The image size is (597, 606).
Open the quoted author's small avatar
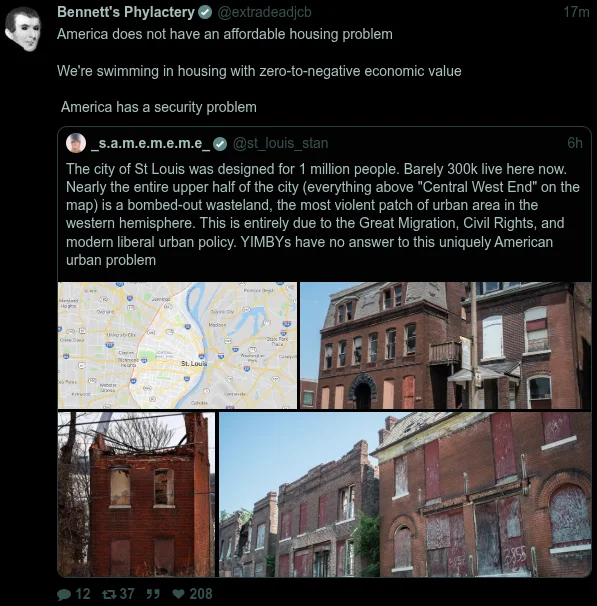tap(76, 143)
